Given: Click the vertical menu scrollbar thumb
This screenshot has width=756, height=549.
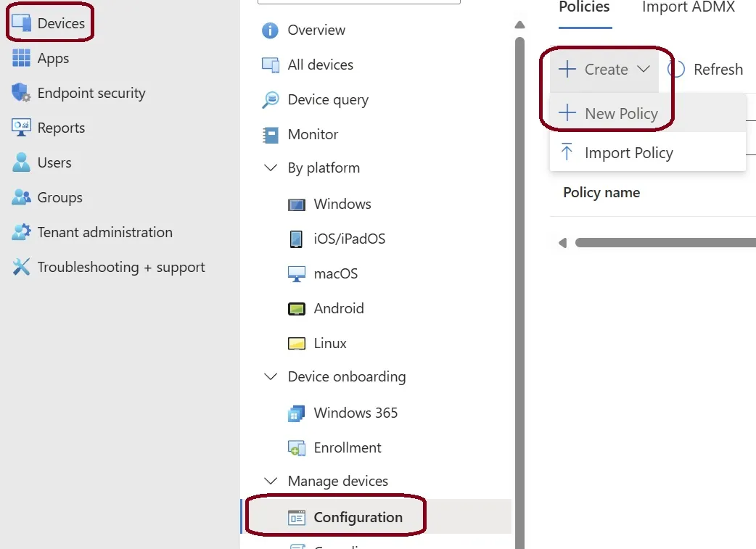Looking at the screenshot, I should click(519, 292).
